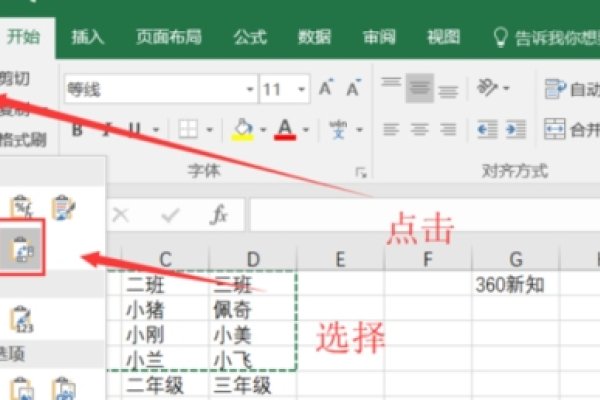This screenshot has width=600, height=400.
Task: Open the 字体 dialog launcher
Action: click(361, 173)
